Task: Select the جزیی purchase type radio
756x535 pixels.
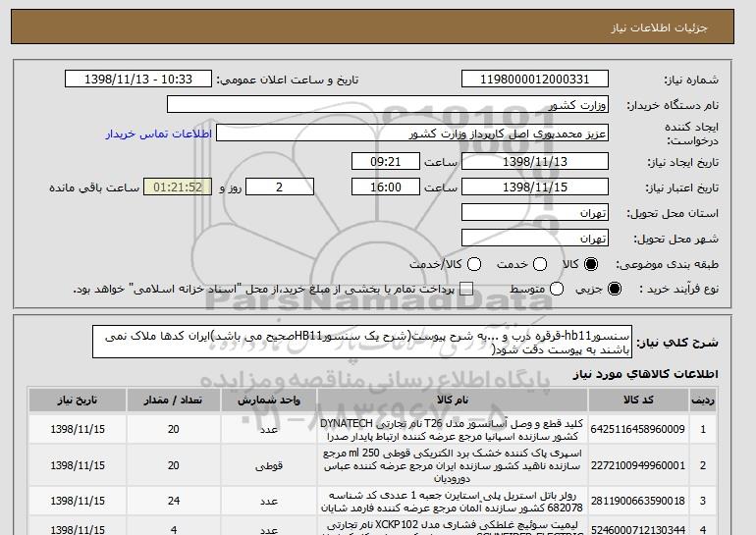Action: pyautogui.click(x=615, y=289)
